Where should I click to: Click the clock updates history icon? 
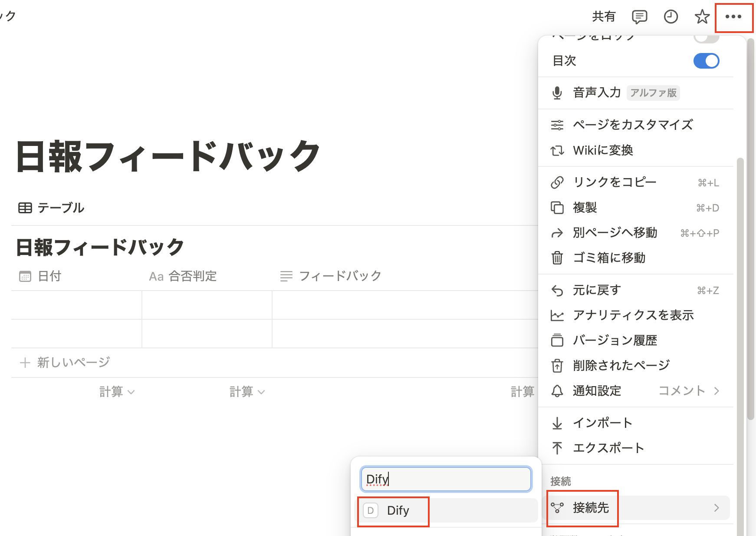671,17
